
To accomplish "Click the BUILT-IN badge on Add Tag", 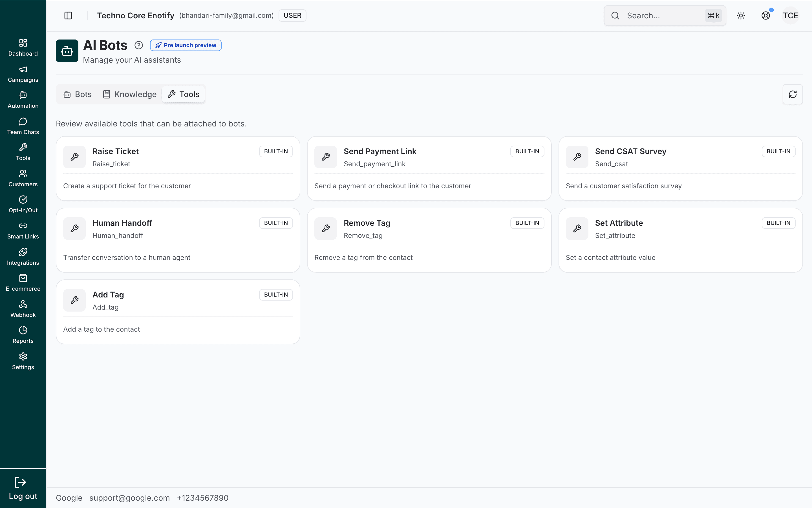I will tap(276, 295).
